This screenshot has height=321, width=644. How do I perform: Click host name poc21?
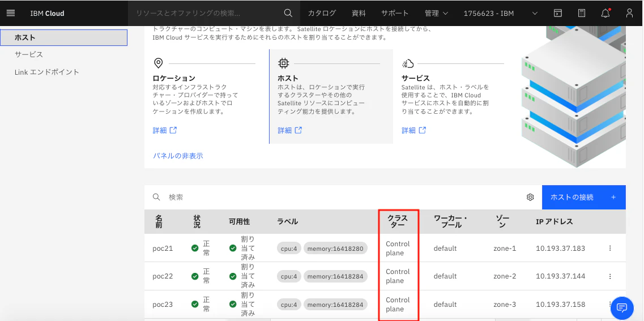click(162, 249)
